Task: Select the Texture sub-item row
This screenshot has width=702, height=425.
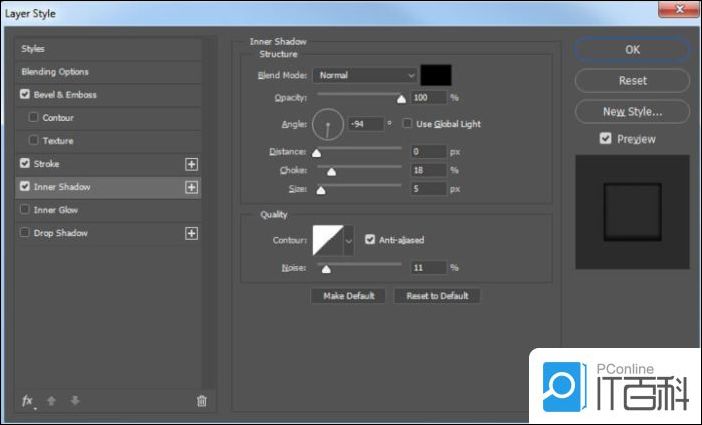Action: (x=109, y=141)
